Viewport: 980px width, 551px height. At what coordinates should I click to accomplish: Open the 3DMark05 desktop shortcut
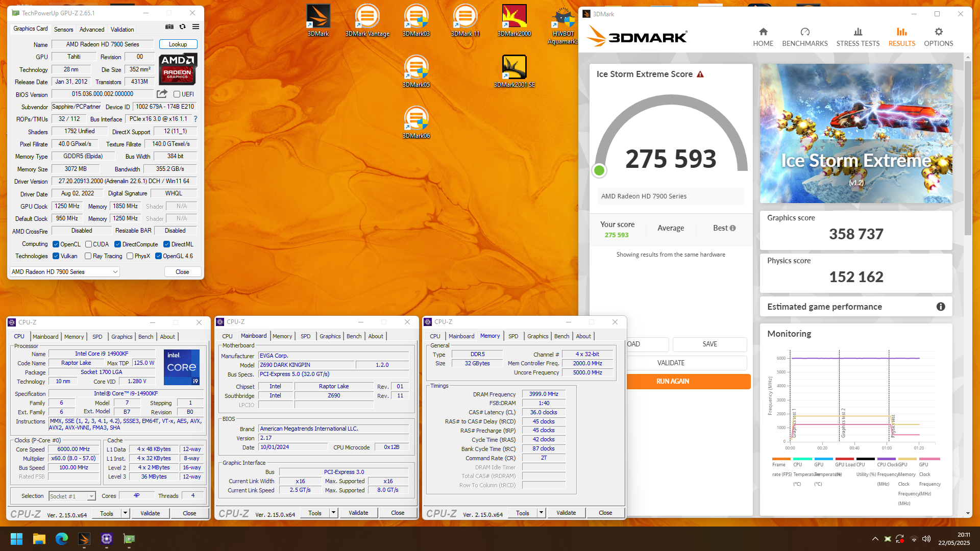click(416, 72)
